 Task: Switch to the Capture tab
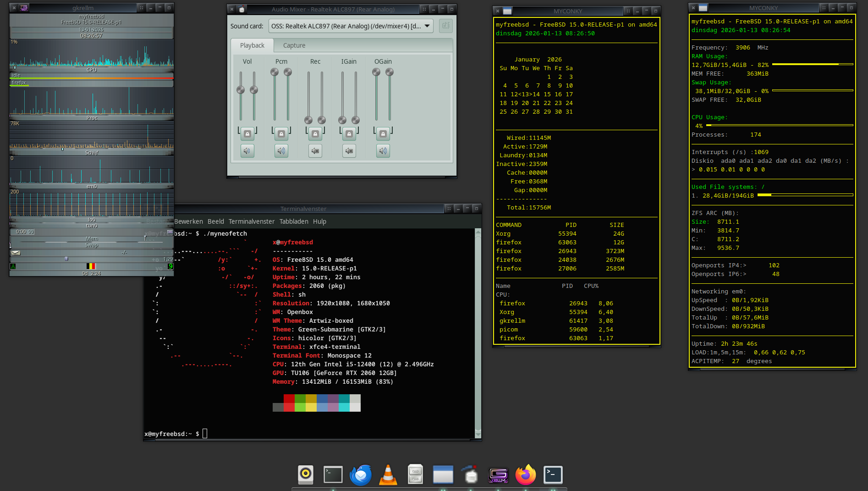coord(294,45)
